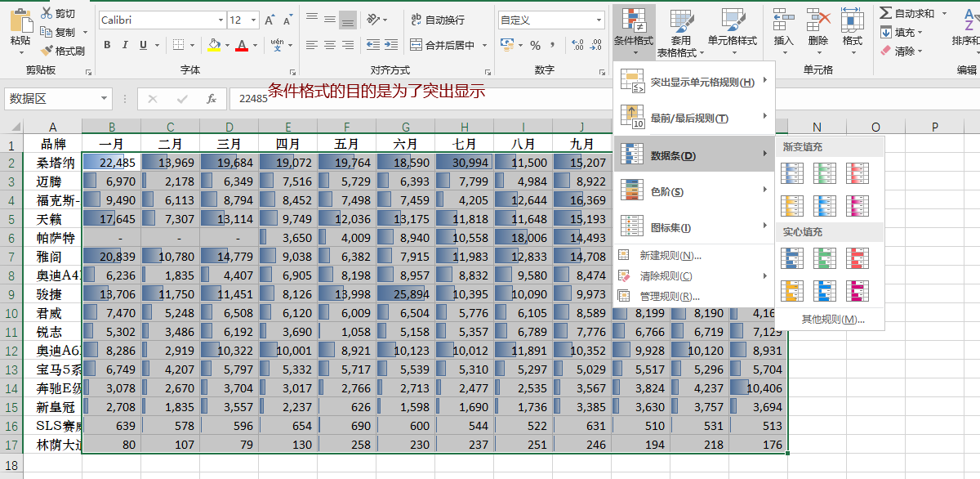The image size is (980, 479).
Task: Apply accounting number format
Action: (508, 45)
